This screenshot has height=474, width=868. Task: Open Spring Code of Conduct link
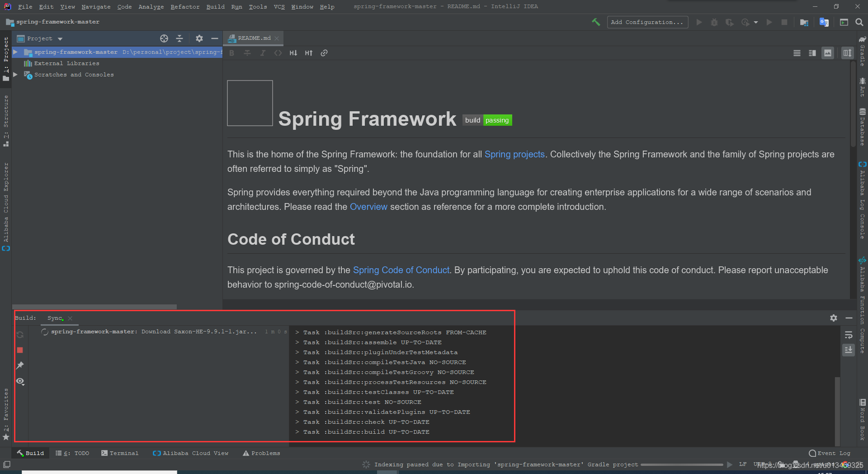401,270
